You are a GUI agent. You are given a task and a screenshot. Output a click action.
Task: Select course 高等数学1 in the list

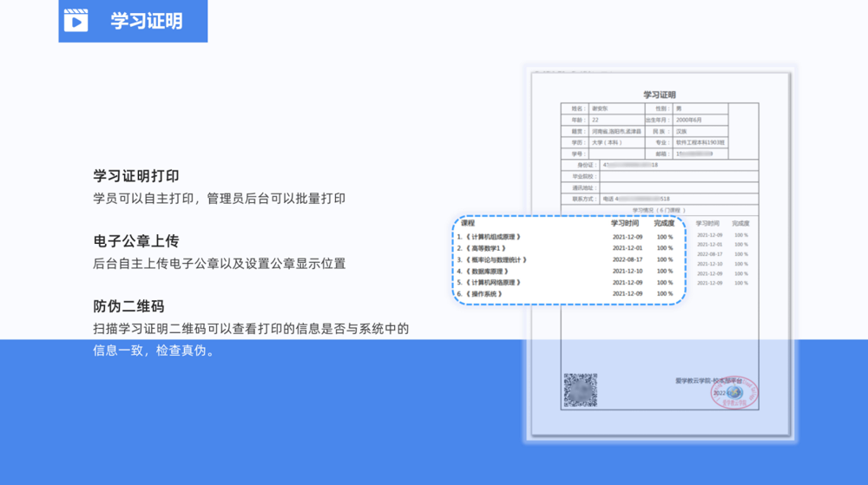coord(485,248)
